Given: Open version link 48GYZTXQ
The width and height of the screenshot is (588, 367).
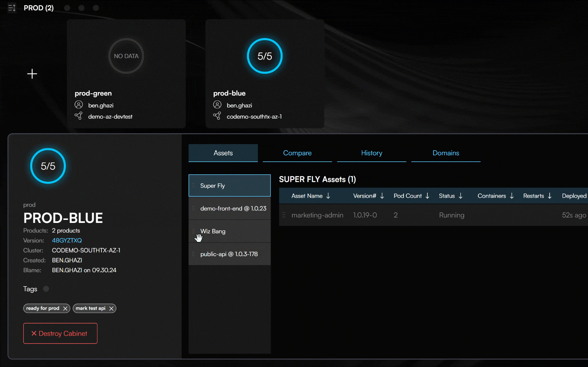Looking at the screenshot, I should pyautogui.click(x=67, y=240).
